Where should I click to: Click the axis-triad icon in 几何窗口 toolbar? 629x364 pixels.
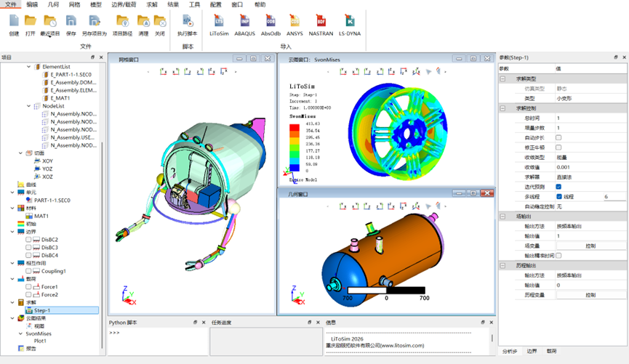(416, 206)
